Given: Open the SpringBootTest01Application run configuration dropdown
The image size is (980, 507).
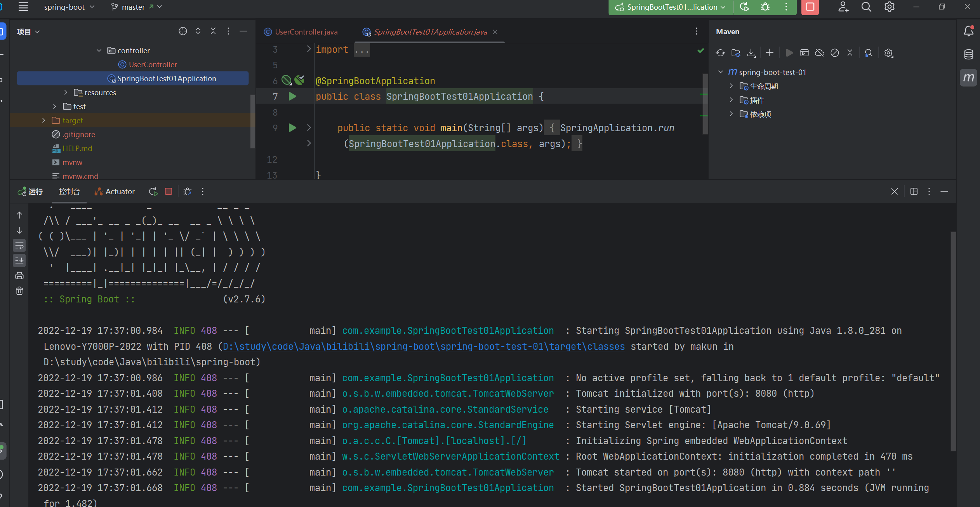Looking at the screenshot, I should 671,7.
